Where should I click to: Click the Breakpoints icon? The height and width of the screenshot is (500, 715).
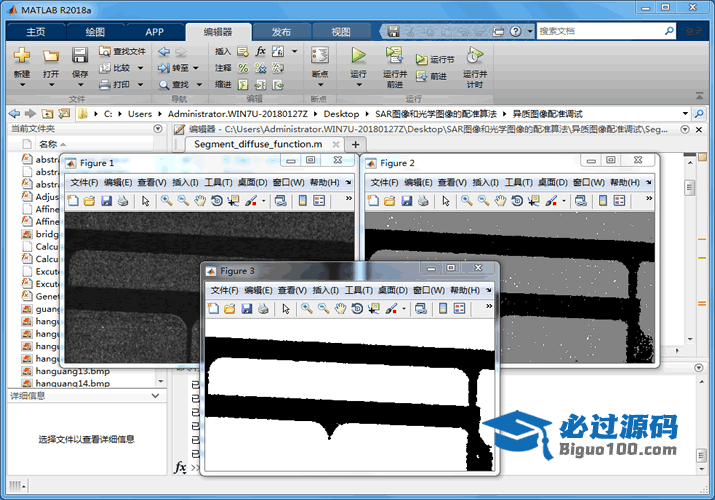(x=320, y=56)
